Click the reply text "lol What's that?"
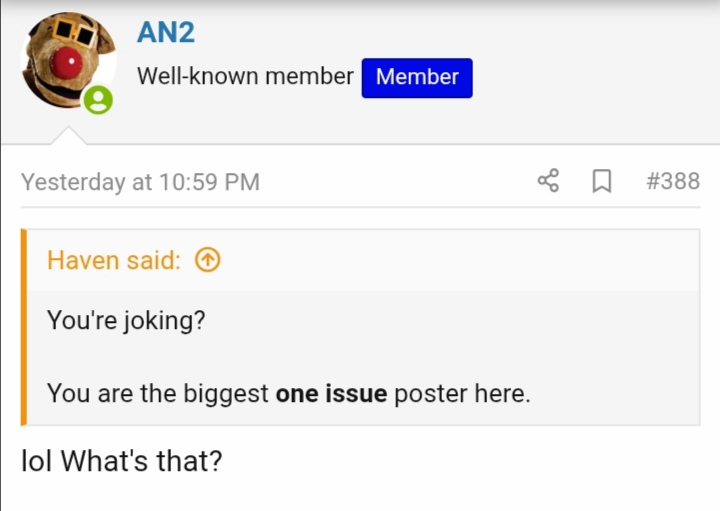 point(121,461)
